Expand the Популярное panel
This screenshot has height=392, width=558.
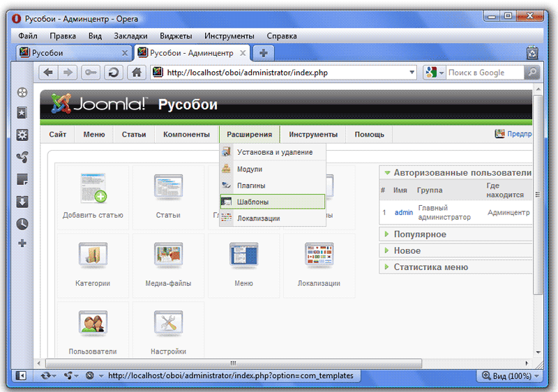[420, 234]
